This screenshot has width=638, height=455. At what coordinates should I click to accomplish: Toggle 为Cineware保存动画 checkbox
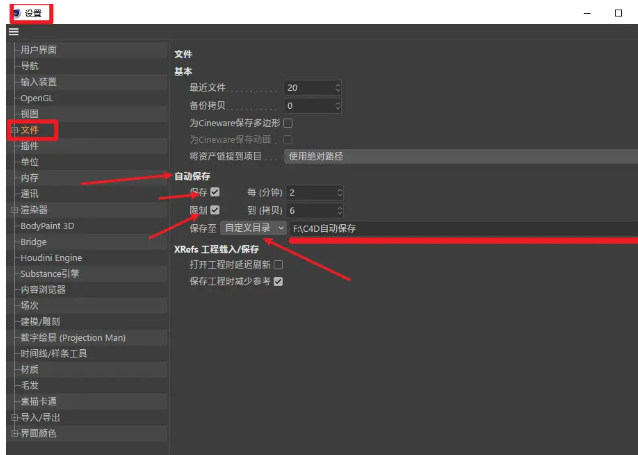tap(288, 140)
